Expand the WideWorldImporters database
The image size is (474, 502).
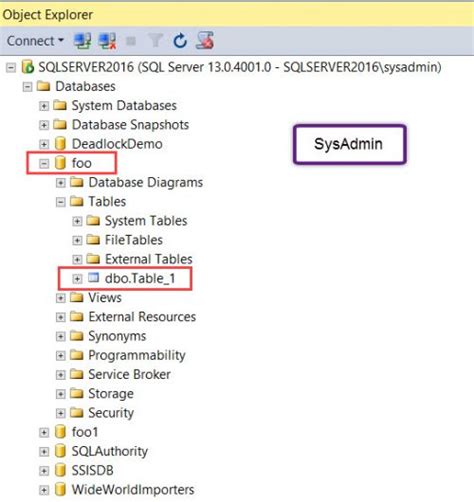(44, 490)
